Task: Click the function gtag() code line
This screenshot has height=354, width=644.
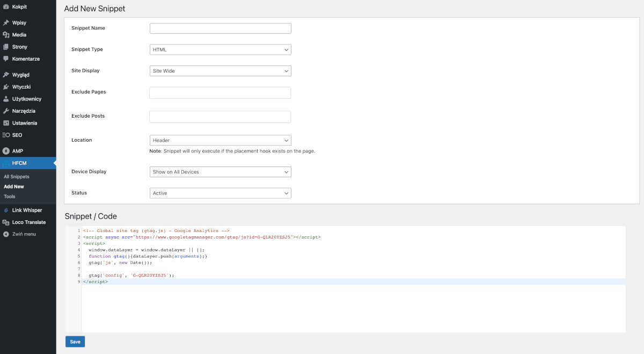Action: 148,256
